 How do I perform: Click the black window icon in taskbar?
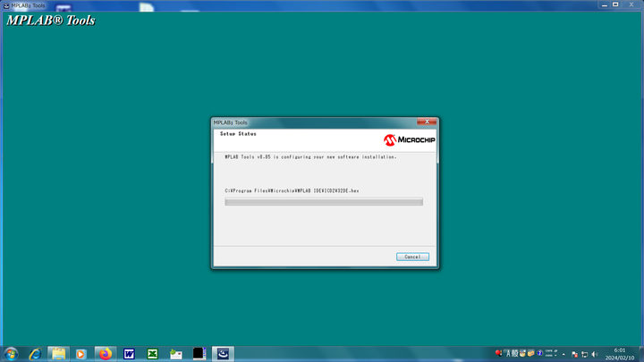tap(199, 354)
